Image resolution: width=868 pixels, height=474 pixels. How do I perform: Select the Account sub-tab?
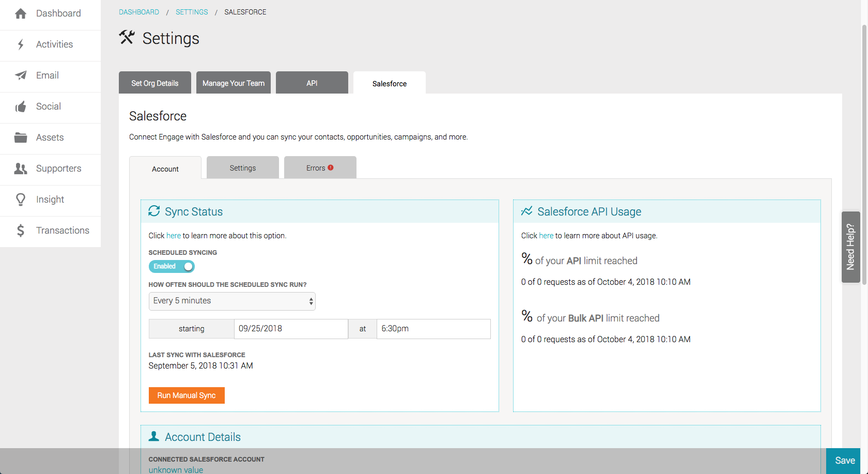pyautogui.click(x=165, y=168)
